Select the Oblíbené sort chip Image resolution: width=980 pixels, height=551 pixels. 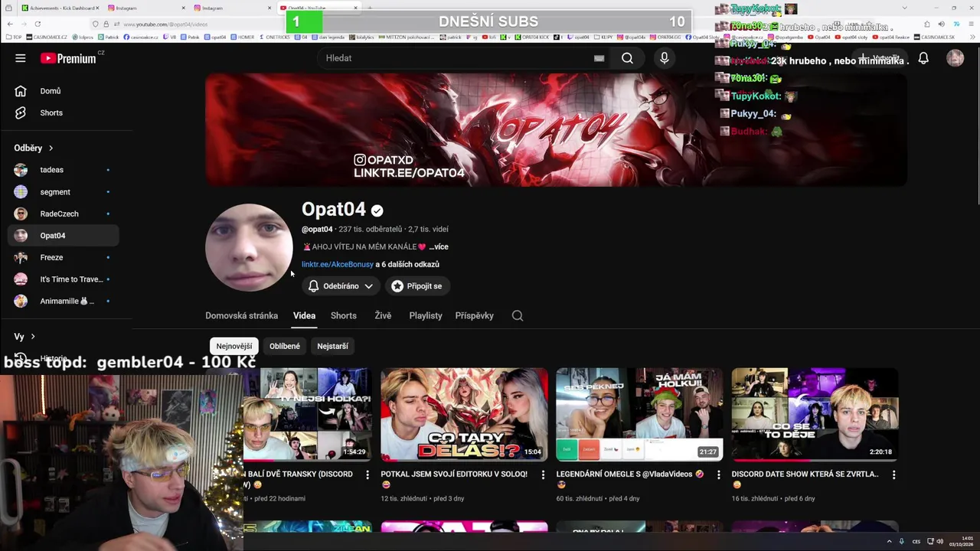(285, 346)
